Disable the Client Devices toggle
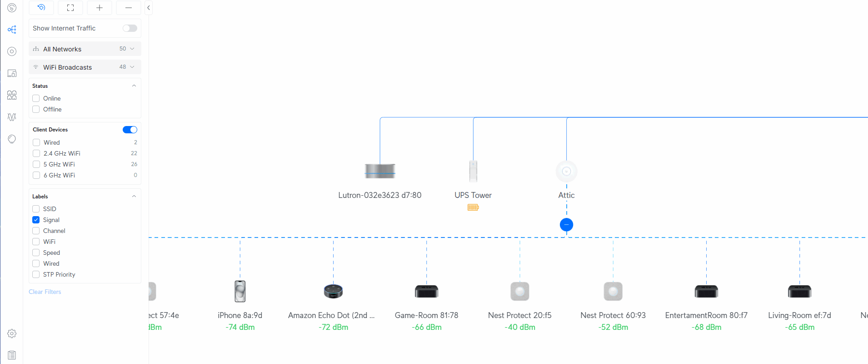Viewport: 868px width, 364px height. (x=130, y=130)
